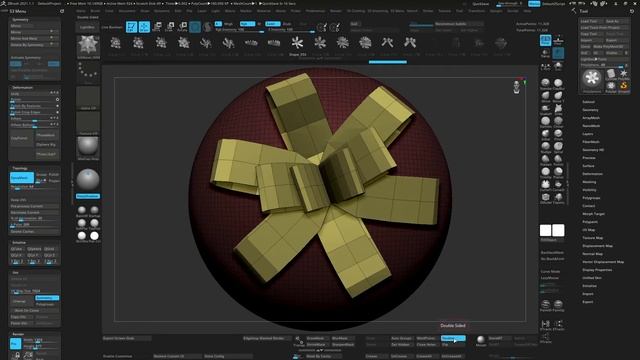
Task: Open the Texture Off slot
Action: pyautogui.click(x=88, y=123)
